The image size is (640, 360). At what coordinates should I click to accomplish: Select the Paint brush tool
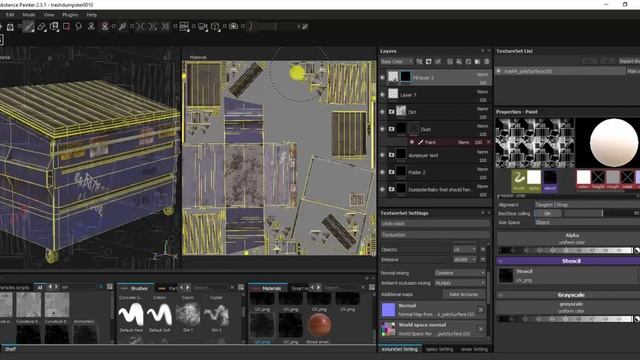pos(29,27)
